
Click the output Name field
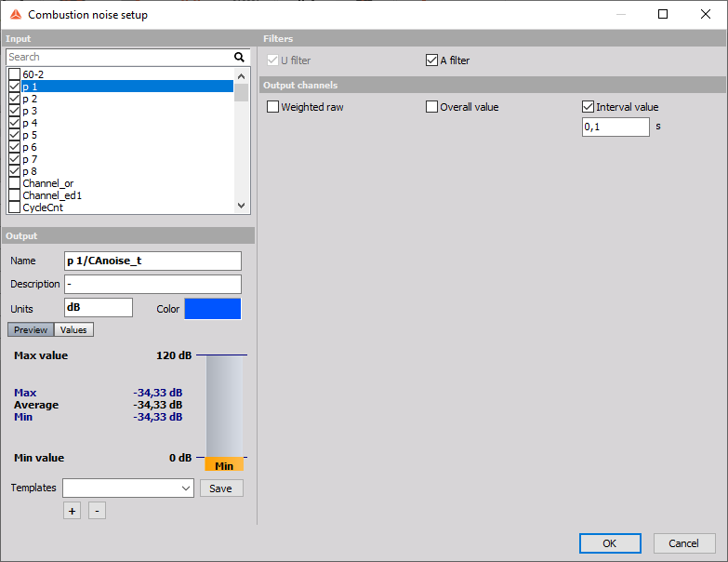pos(152,261)
